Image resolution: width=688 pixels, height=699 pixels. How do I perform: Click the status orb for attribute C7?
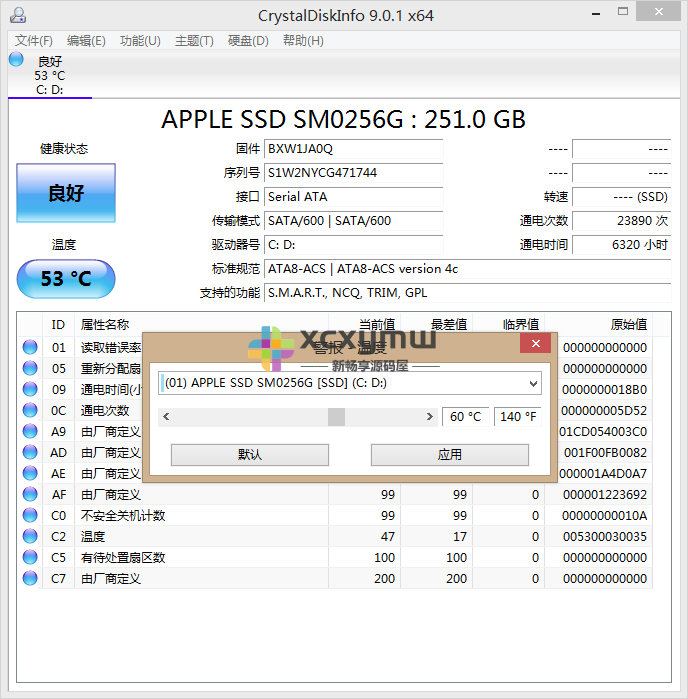pos(30,578)
